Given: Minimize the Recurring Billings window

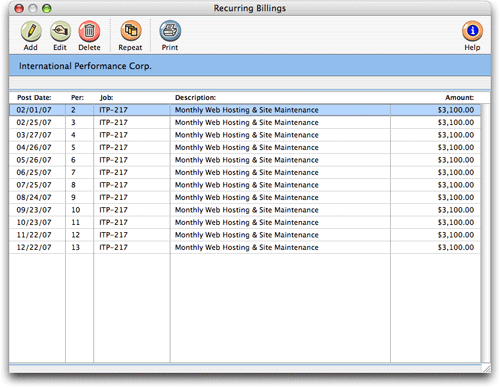Looking at the screenshot, I should coord(33,8).
